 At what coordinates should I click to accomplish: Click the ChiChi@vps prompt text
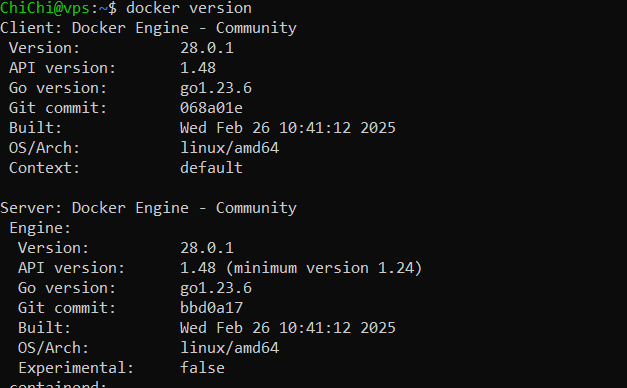point(45,8)
